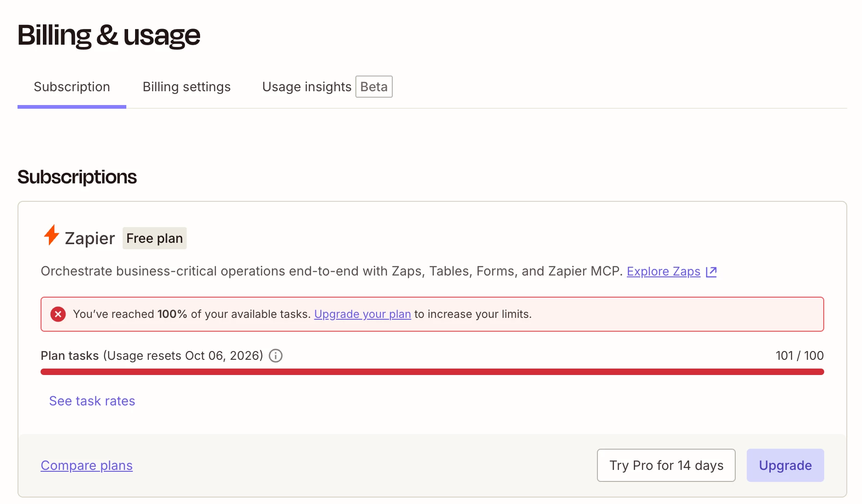
Task: Click the 101 / 100 task usage count
Action: pyautogui.click(x=800, y=356)
